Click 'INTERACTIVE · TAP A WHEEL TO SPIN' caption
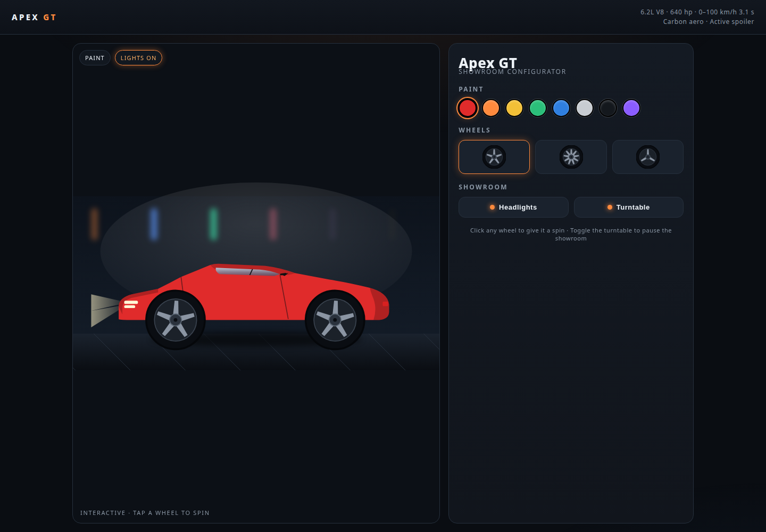This screenshot has height=532, width=766. tap(145, 513)
